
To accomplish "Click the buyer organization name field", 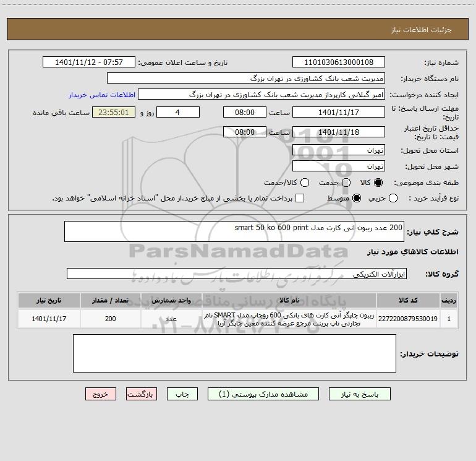I will [x=246, y=79].
